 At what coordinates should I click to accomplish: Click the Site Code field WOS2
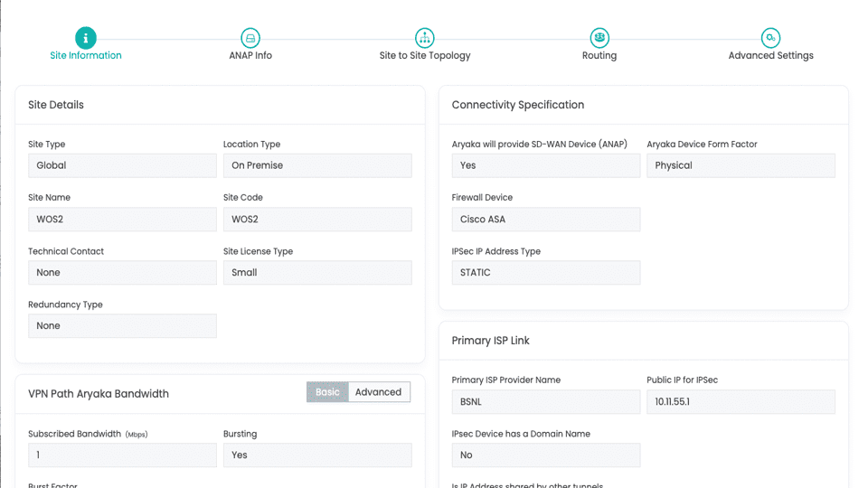coord(317,219)
